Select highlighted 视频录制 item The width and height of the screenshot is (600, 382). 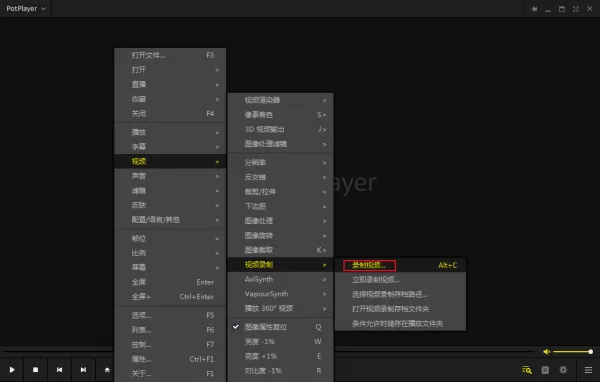pyautogui.click(x=280, y=264)
